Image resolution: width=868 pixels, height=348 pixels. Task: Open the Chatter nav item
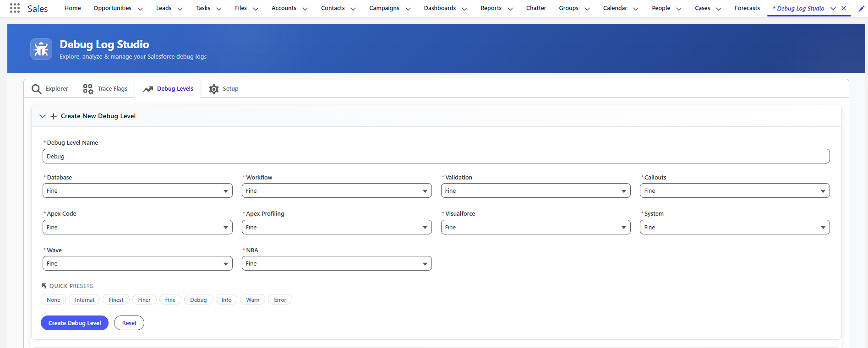coord(536,8)
